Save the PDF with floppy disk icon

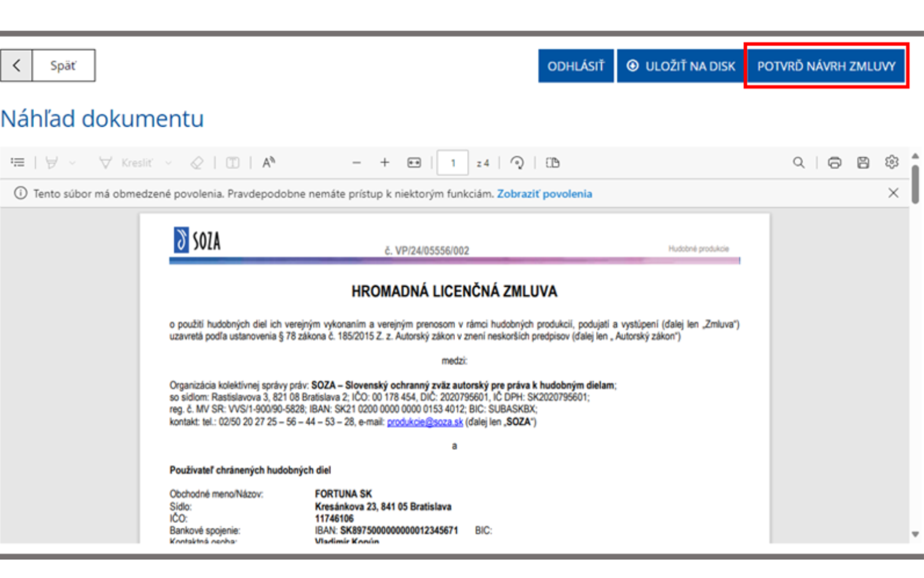click(863, 163)
